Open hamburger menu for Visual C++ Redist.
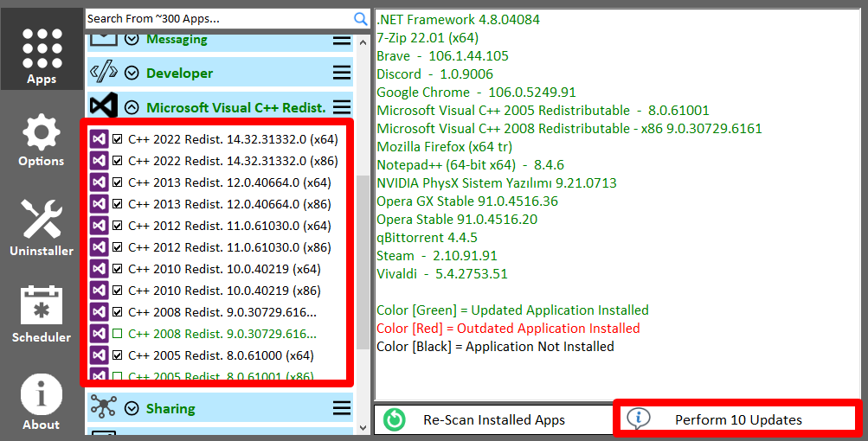Viewport: 868px width, 441px height. [x=342, y=107]
